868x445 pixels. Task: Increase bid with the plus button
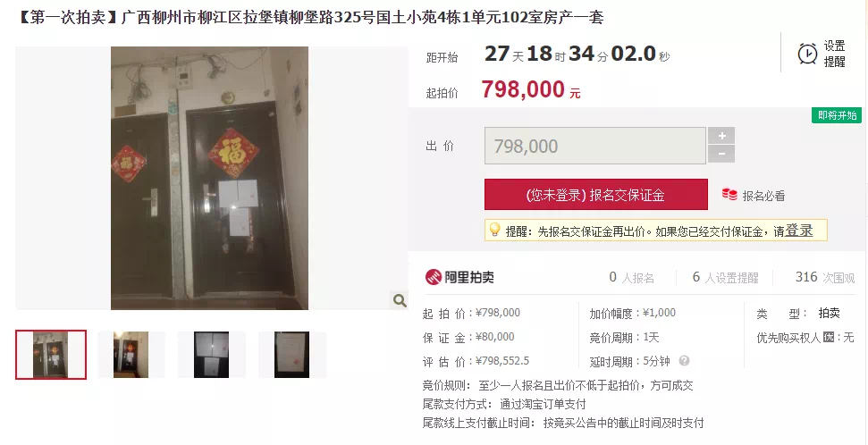tap(721, 136)
